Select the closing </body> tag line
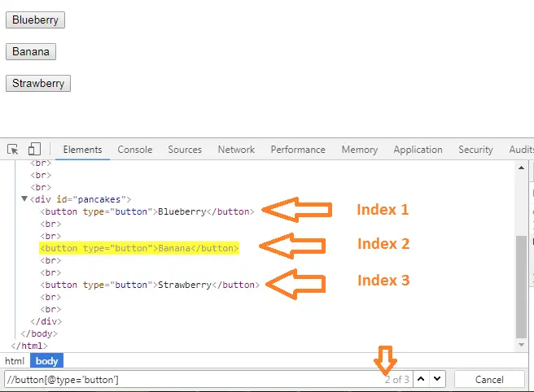 click(x=39, y=333)
